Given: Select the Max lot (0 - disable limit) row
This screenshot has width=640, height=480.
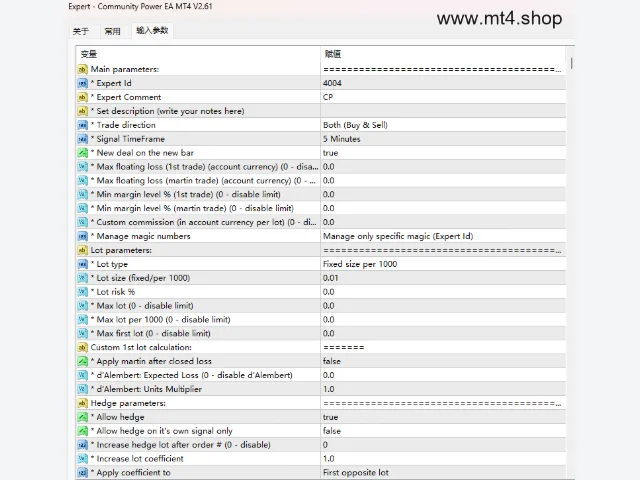Looking at the screenshot, I should [x=321, y=306].
